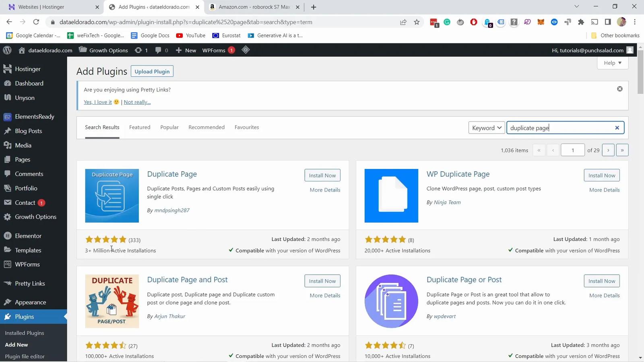Image resolution: width=644 pixels, height=362 pixels.
Task: Open Plugin file editor submenu item
Action: pyautogui.click(x=25, y=356)
